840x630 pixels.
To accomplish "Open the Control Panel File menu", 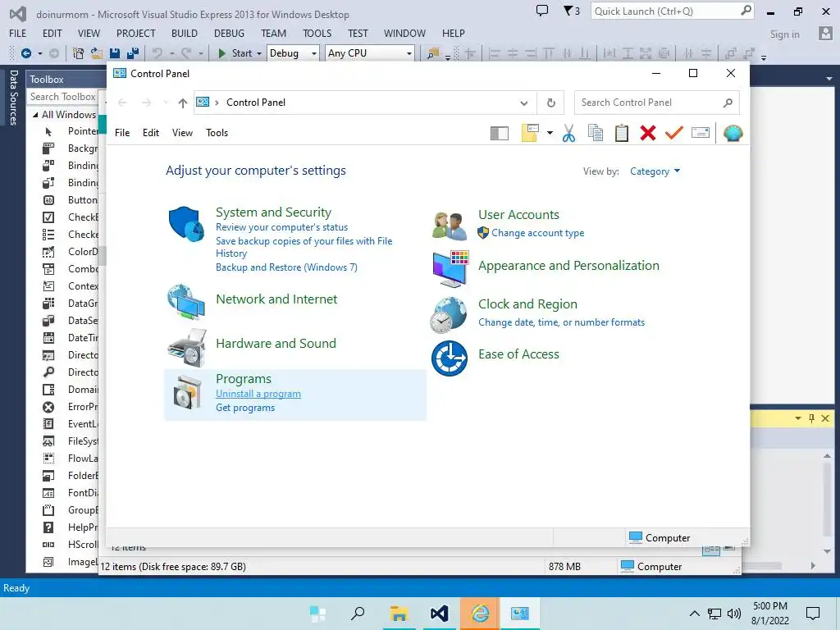I will point(122,133).
